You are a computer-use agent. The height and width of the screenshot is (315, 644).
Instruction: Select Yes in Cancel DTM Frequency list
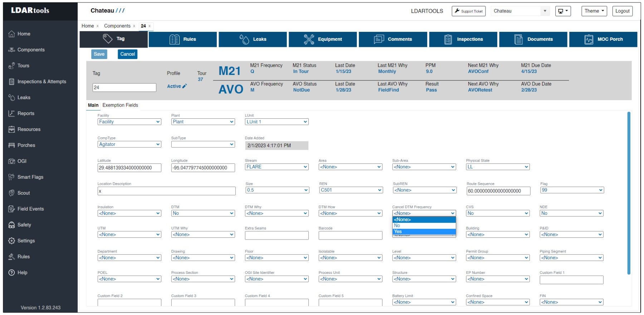[x=424, y=232]
